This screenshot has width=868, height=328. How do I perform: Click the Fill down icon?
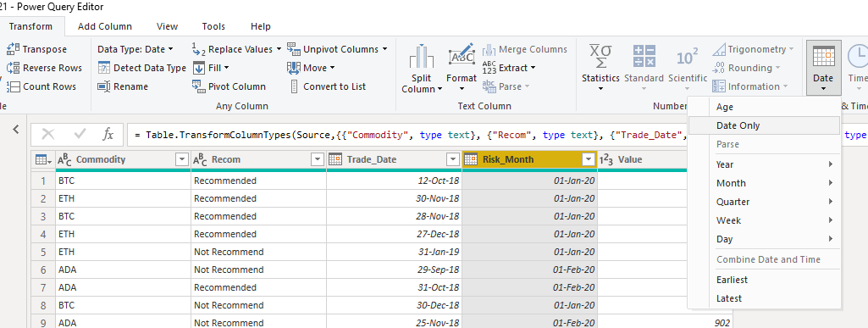click(x=199, y=68)
